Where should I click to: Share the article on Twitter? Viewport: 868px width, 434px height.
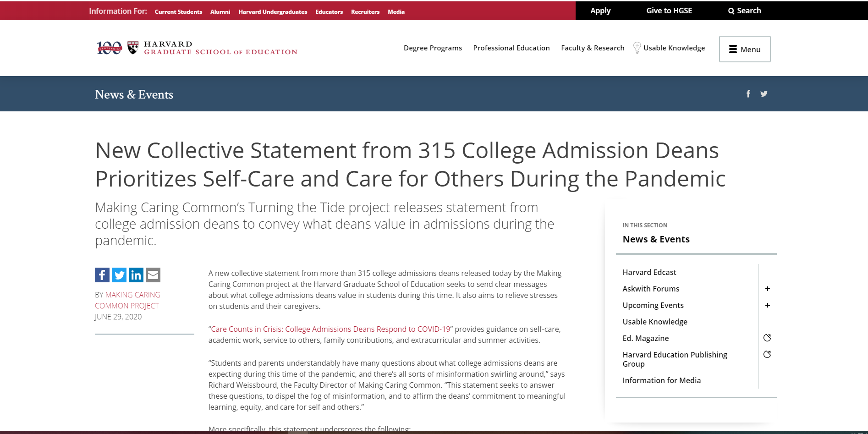(x=119, y=275)
